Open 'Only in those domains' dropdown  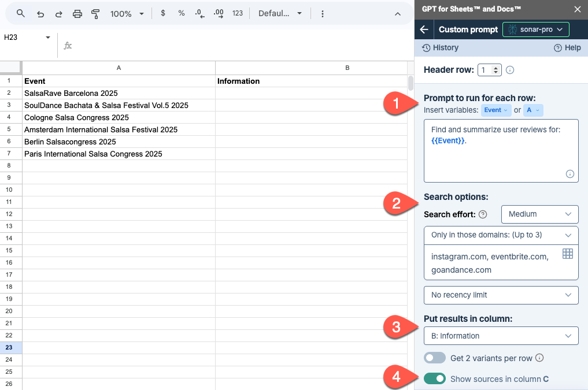pos(501,235)
